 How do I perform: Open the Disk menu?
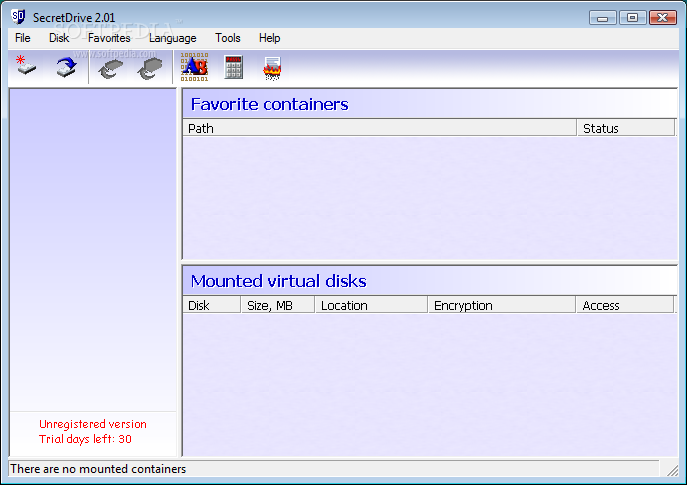[59, 38]
